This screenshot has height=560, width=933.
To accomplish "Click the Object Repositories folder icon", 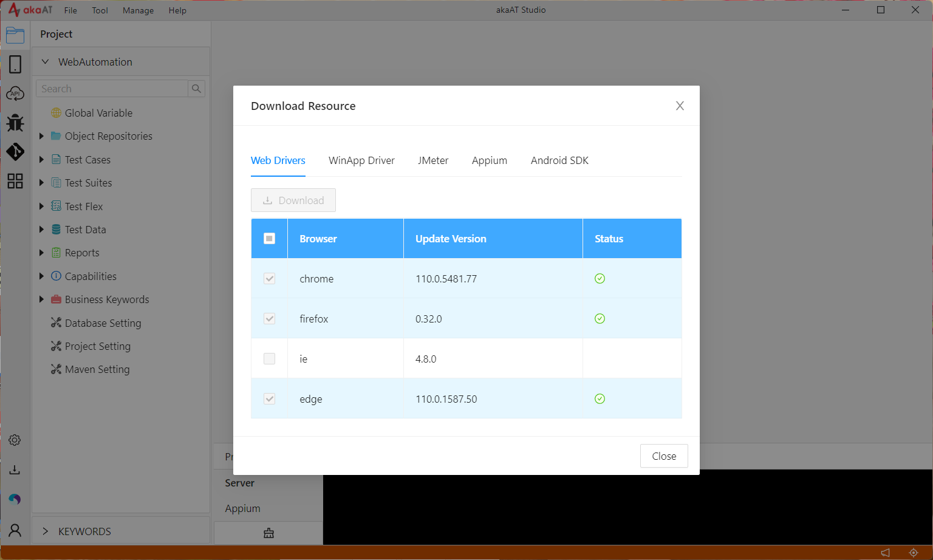I will 56,136.
